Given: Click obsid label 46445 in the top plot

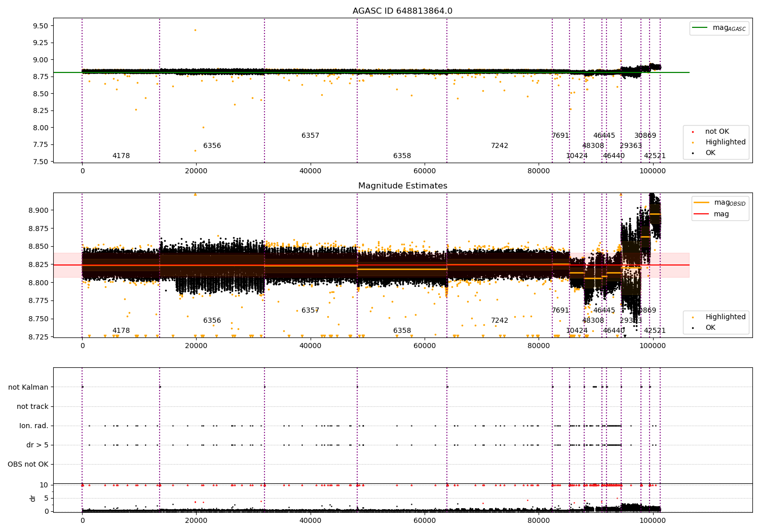Looking at the screenshot, I should pyautogui.click(x=604, y=136).
